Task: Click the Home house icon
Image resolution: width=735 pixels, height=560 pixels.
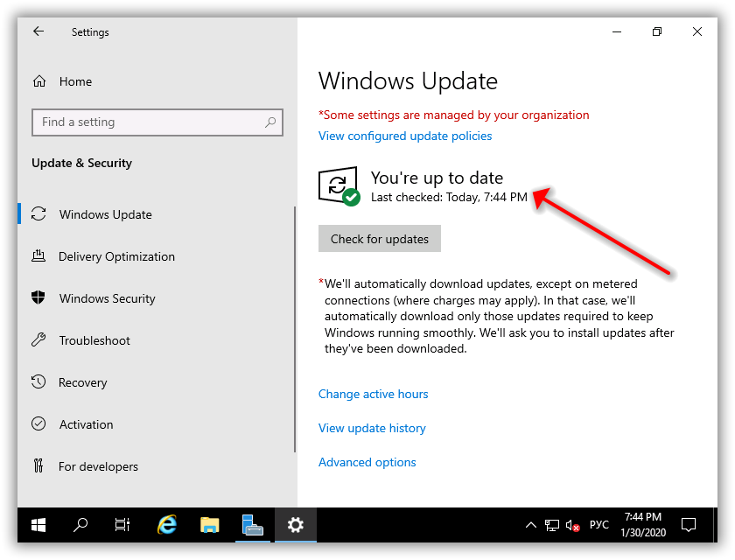Action: 39,81
